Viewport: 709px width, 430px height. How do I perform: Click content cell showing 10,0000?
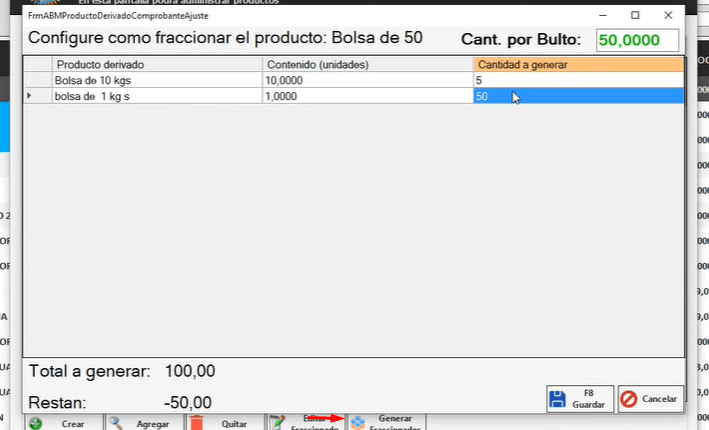coord(367,80)
